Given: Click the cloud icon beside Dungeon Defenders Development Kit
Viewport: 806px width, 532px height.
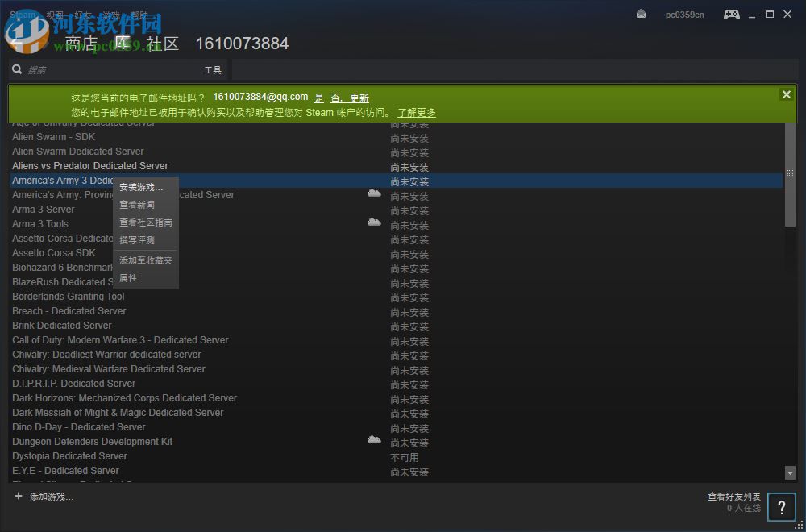Looking at the screenshot, I should pyautogui.click(x=374, y=439).
